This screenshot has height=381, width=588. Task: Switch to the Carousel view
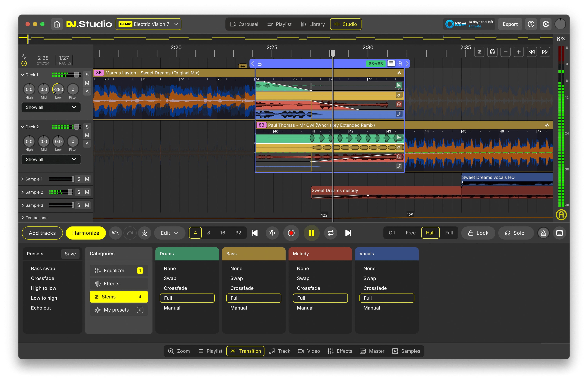244,24
